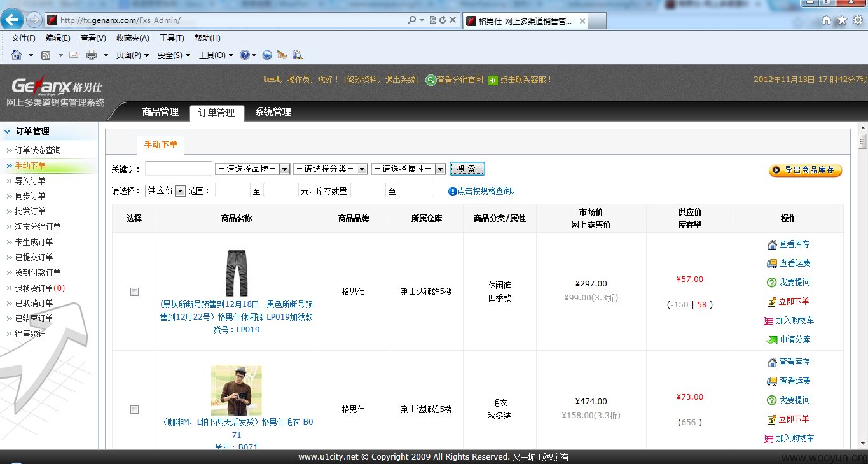868x464 pixels.
Task: Switch to the 商品管理 tab
Action: click(x=160, y=112)
